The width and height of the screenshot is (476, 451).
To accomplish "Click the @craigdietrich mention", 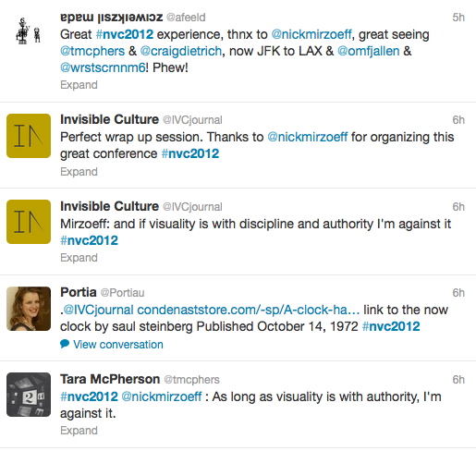I will click(x=181, y=51).
